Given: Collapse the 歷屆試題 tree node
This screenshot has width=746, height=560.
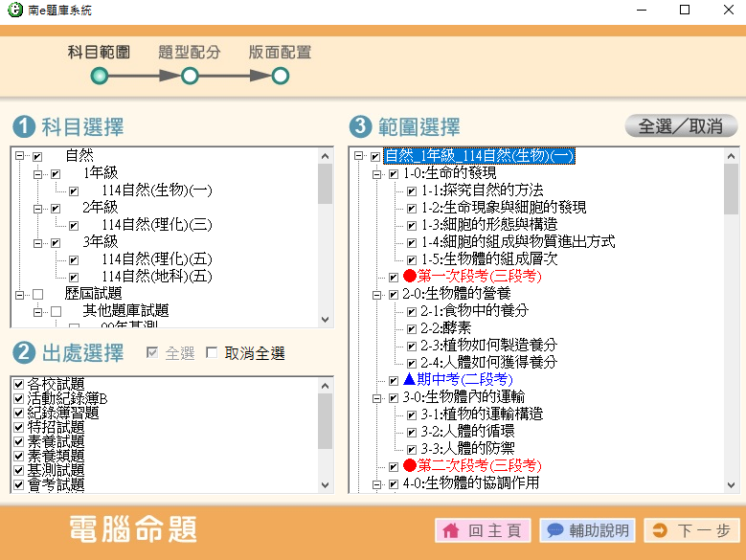Looking at the screenshot, I should [20, 294].
